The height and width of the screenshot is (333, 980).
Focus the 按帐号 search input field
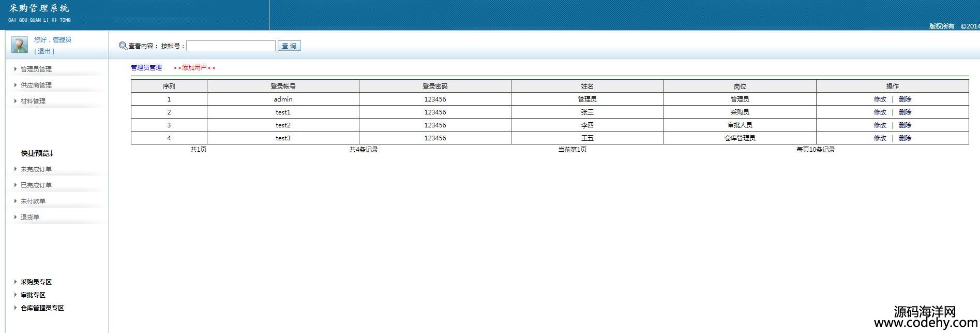click(x=231, y=46)
